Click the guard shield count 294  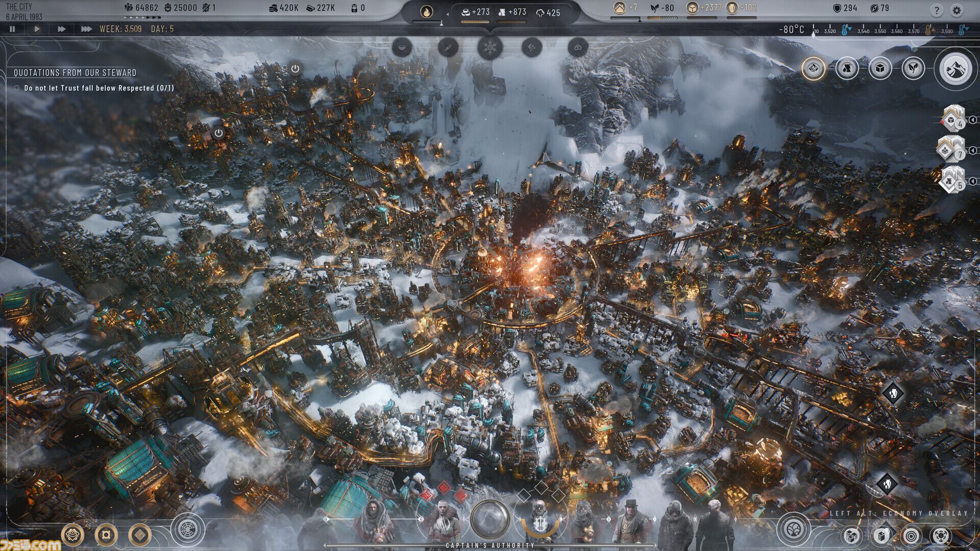850,8
